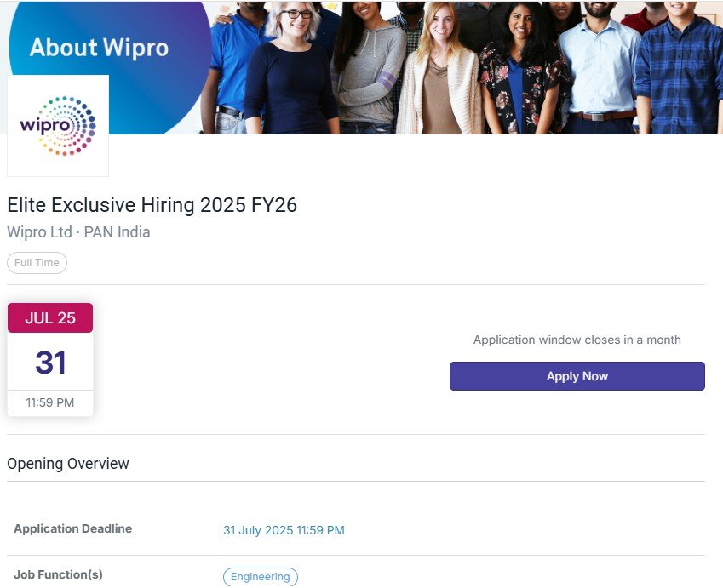Viewport: 723px width, 588px height.
Task: Open the 31 July 2025 deadline link
Action: [284, 530]
